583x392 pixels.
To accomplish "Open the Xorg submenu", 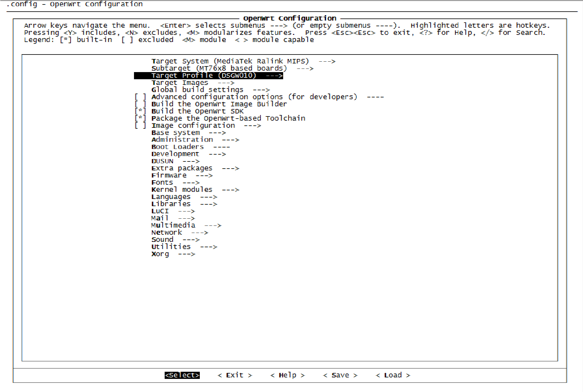I will [x=173, y=254].
